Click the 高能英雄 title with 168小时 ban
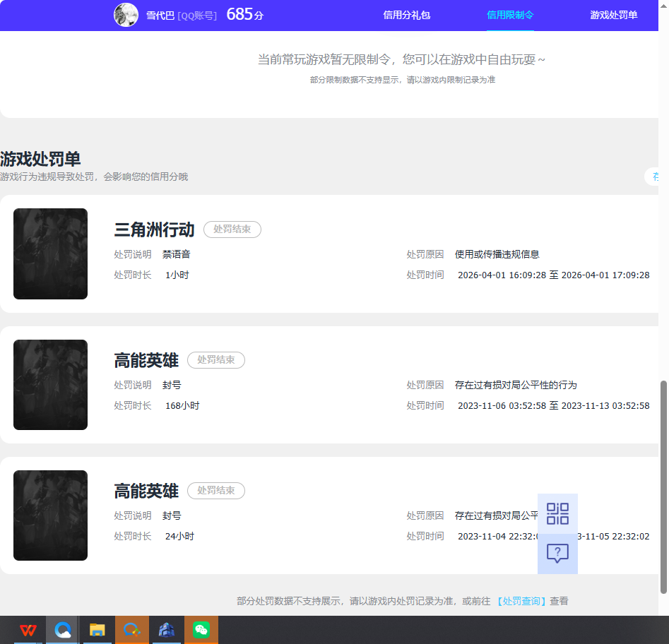Image resolution: width=669 pixels, height=644 pixels. point(146,360)
